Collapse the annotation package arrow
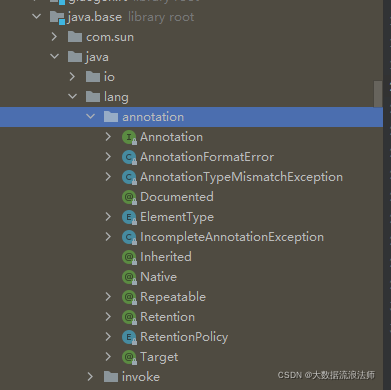This screenshot has height=390, width=391. pyautogui.click(x=90, y=117)
